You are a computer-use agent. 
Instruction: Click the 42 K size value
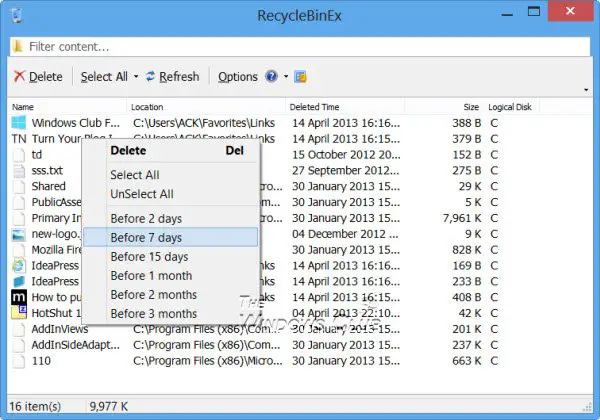pyautogui.click(x=470, y=313)
